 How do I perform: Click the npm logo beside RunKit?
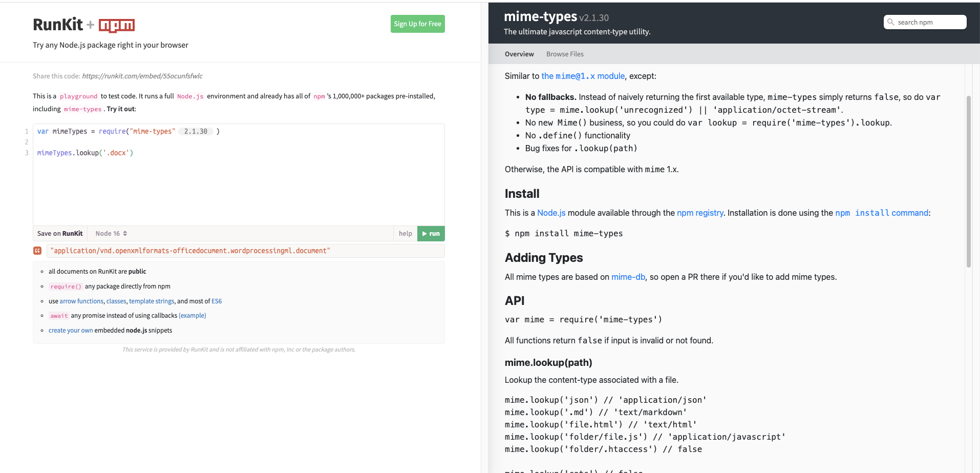pyautogui.click(x=117, y=25)
